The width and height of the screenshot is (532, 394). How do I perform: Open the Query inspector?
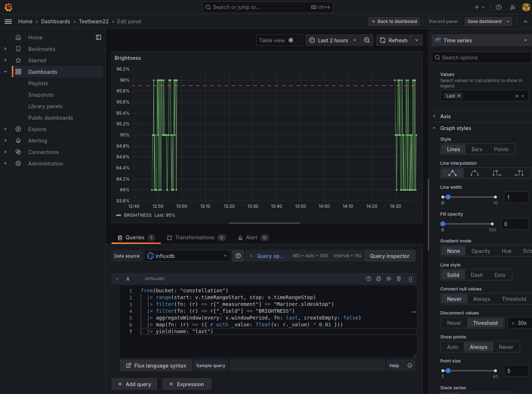pos(389,256)
